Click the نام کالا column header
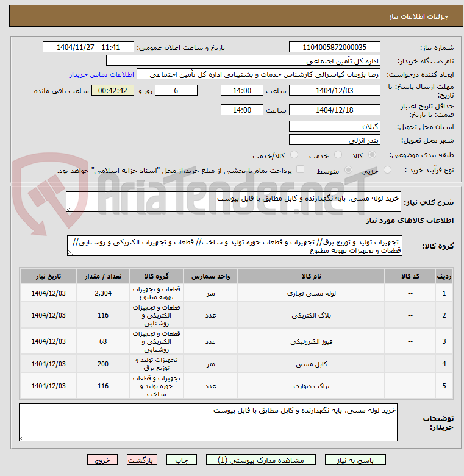Screen dimensions: 464x476 [311, 276]
